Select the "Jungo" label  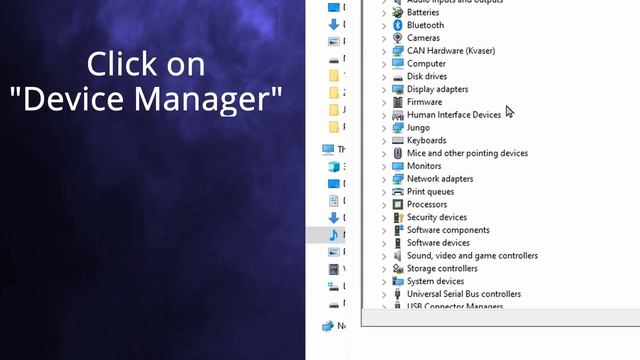click(x=418, y=128)
